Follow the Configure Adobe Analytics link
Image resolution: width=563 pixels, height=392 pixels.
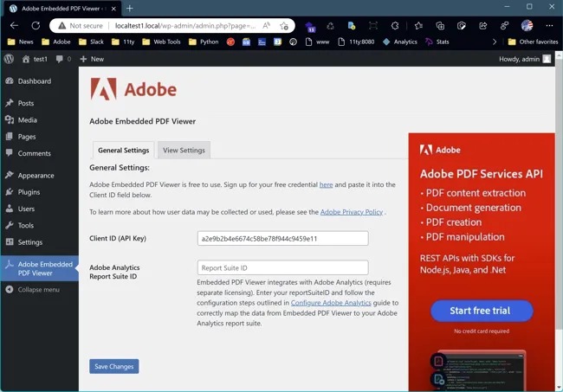[331, 303]
